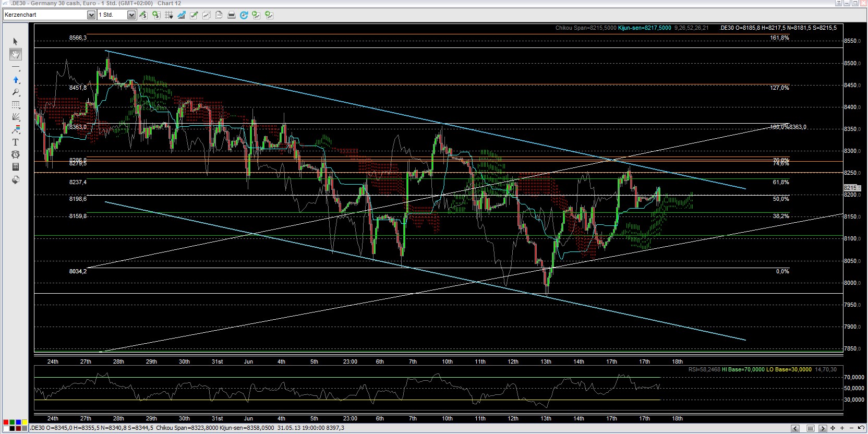Activate the magnifier zoom tool

pyautogui.click(x=16, y=92)
